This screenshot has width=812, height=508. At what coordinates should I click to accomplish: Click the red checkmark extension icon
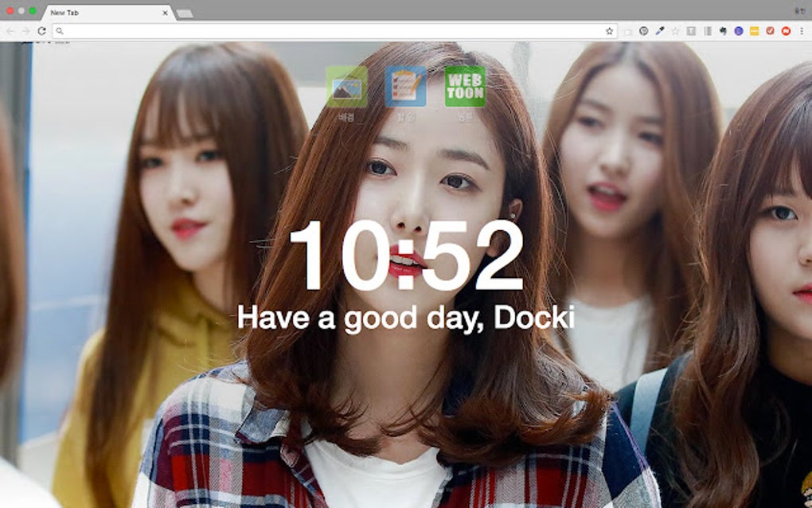coord(769,32)
